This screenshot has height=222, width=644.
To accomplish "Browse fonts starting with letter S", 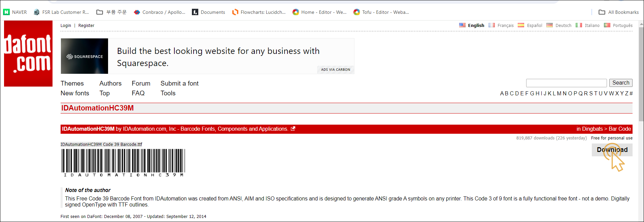I will point(591,93).
